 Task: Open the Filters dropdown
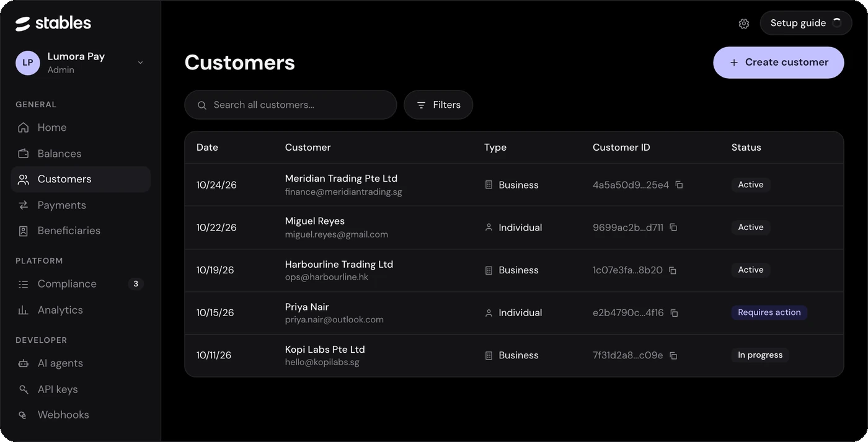pyautogui.click(x=438, y=105)
